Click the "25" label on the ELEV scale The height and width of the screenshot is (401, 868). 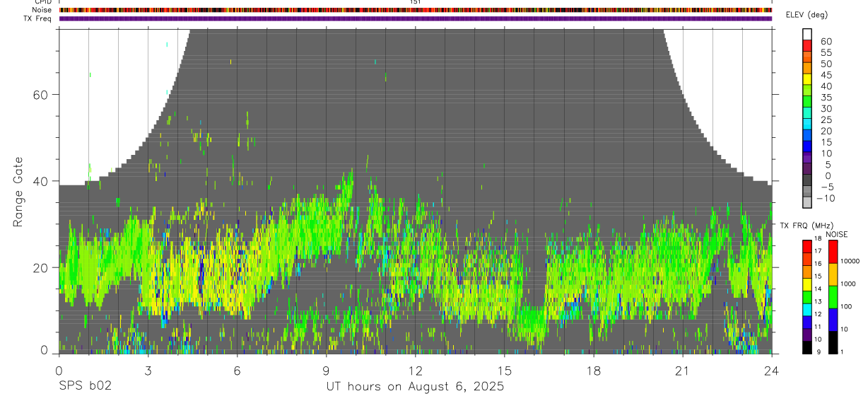pyautogui.click(x=826, y=120)
